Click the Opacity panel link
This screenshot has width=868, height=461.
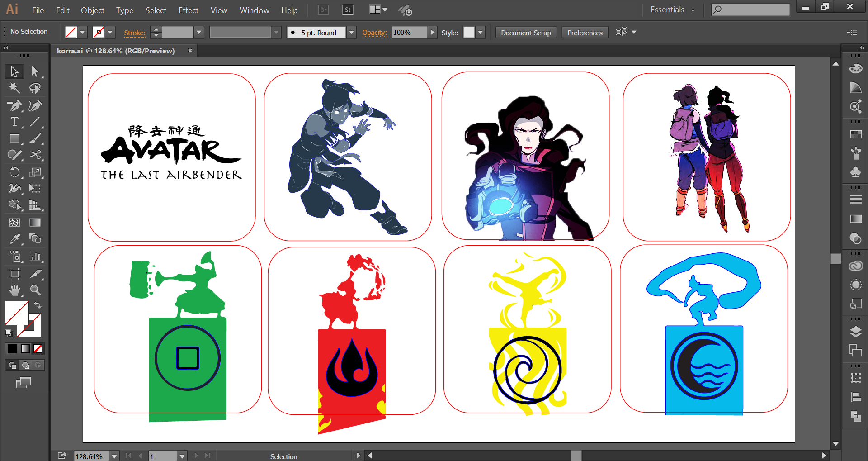[x=375, y=33]
